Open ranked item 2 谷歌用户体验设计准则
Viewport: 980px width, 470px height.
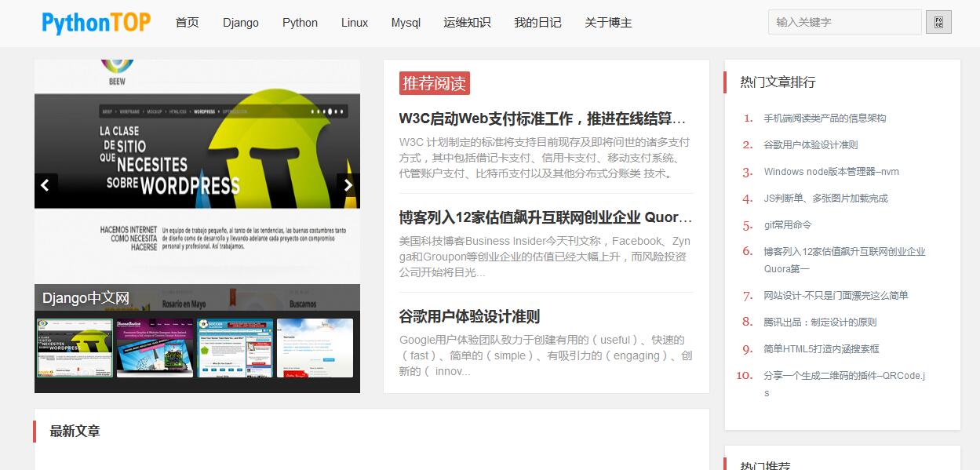coord(811,145)
